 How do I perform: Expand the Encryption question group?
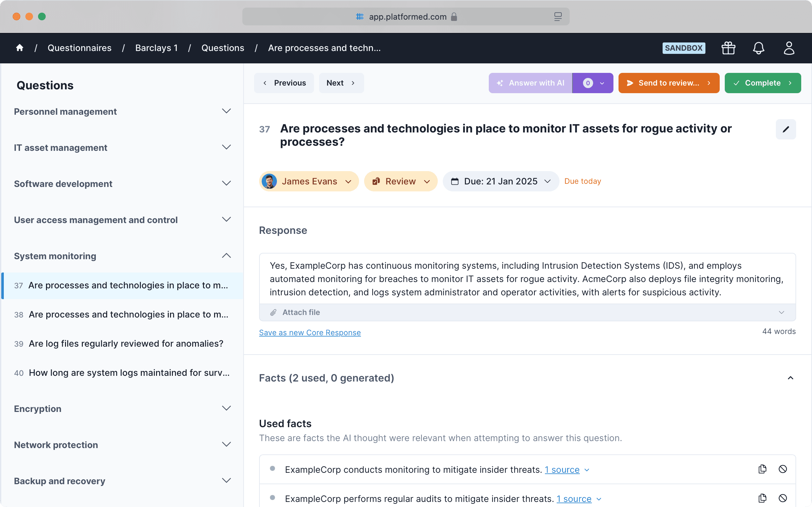click(x=226, y=408)
